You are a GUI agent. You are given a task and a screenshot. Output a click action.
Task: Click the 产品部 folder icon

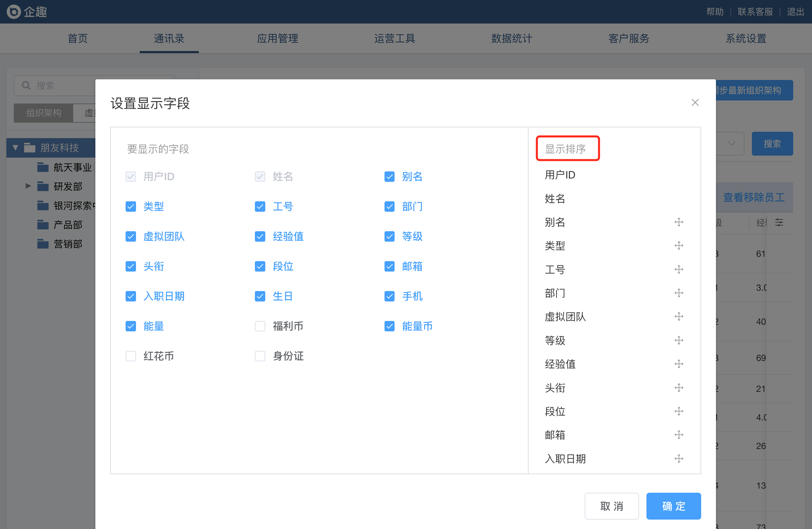tap(43, 225)
